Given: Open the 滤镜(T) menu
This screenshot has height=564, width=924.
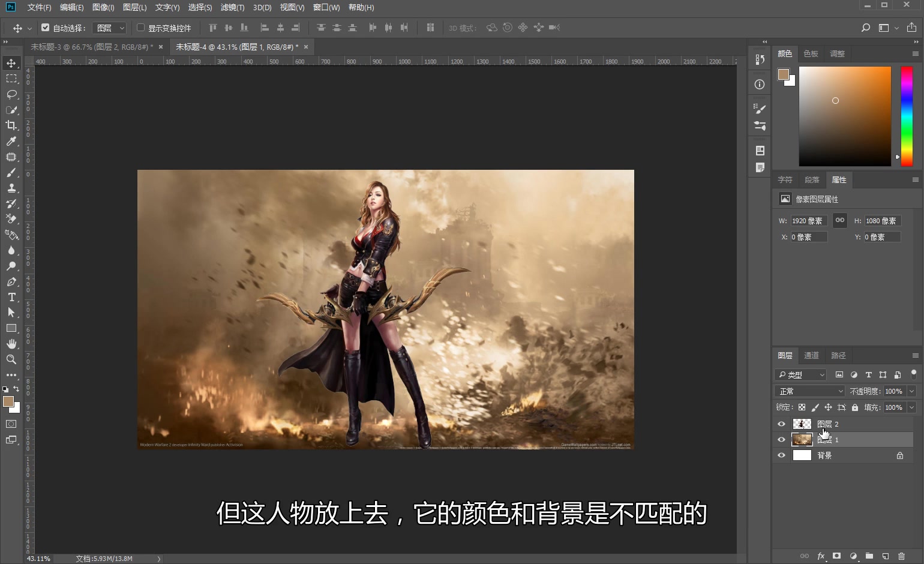Looking at the screenshot, I should click(x=232, y=7).
